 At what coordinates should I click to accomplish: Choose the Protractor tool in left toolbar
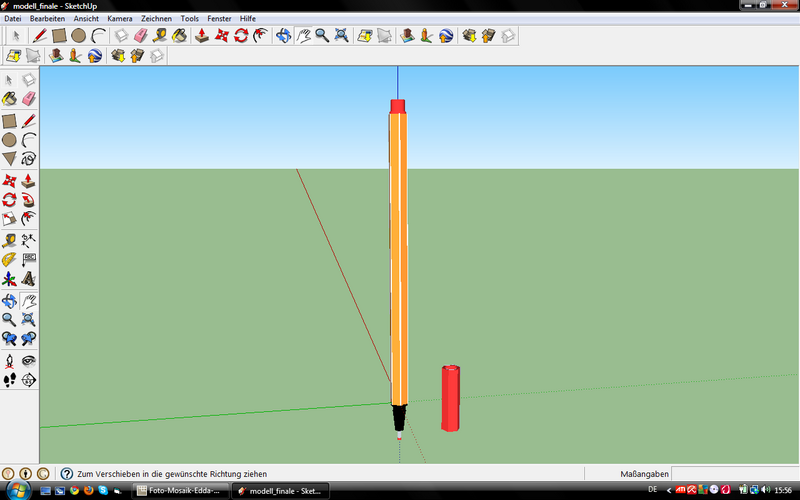9,259
